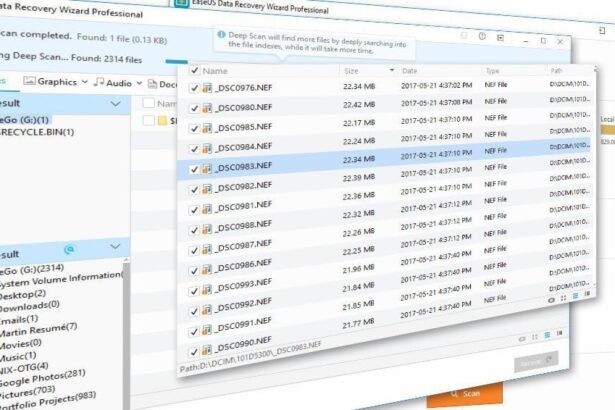The height and width of the screenshot is (410, 615).
Task: Sort by the Date column header
Action: (409, 71)
